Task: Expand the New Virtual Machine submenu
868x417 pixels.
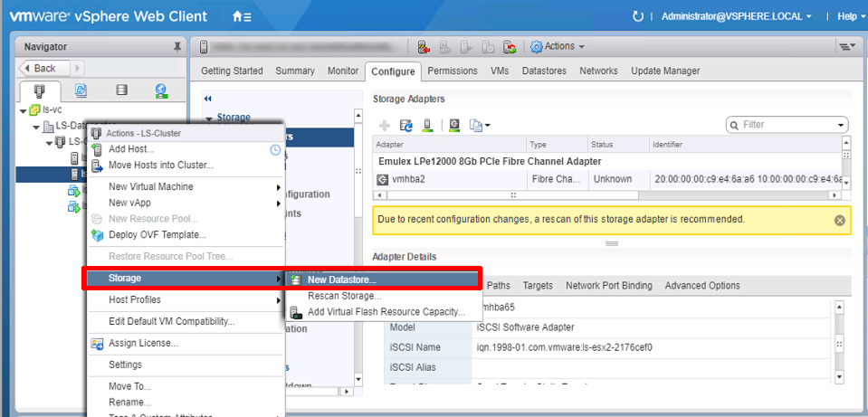Action: (x=279, y=187)
